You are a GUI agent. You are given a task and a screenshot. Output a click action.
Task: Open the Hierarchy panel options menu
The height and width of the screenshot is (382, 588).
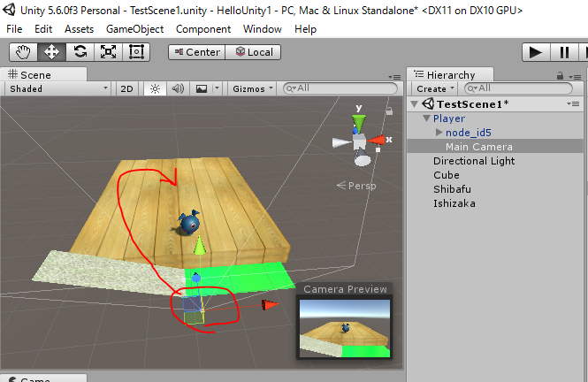click(x=575, y=77)
